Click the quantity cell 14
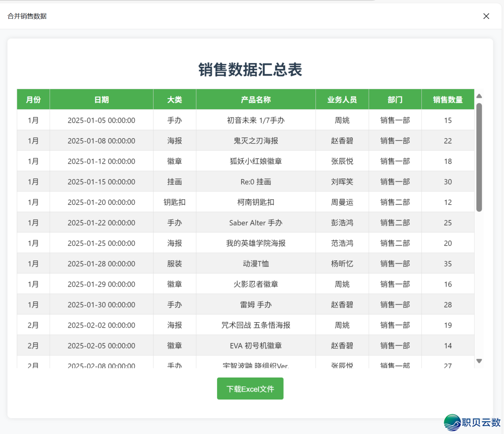 pos(448,346)
